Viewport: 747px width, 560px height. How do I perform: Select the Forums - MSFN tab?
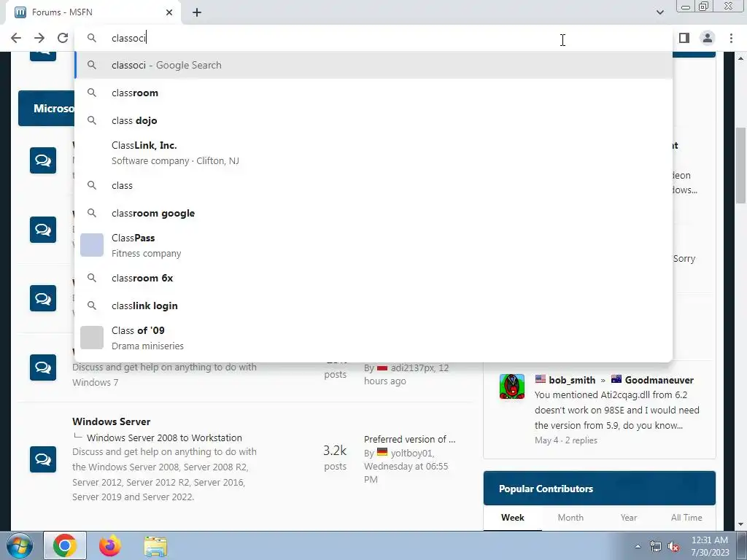(93, 12)
